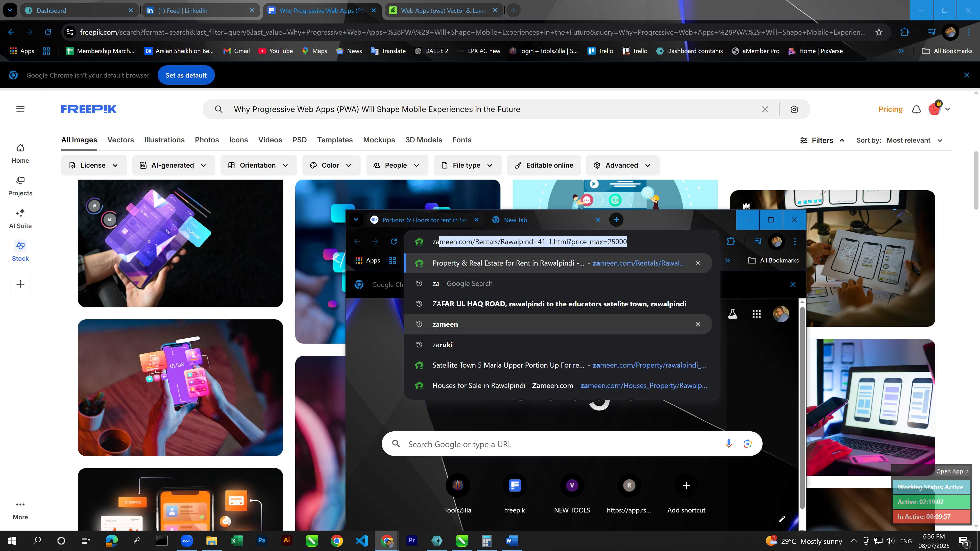The image size is (980, 551).
Task: Switch to Templates category tab
Action: [335, 140]
